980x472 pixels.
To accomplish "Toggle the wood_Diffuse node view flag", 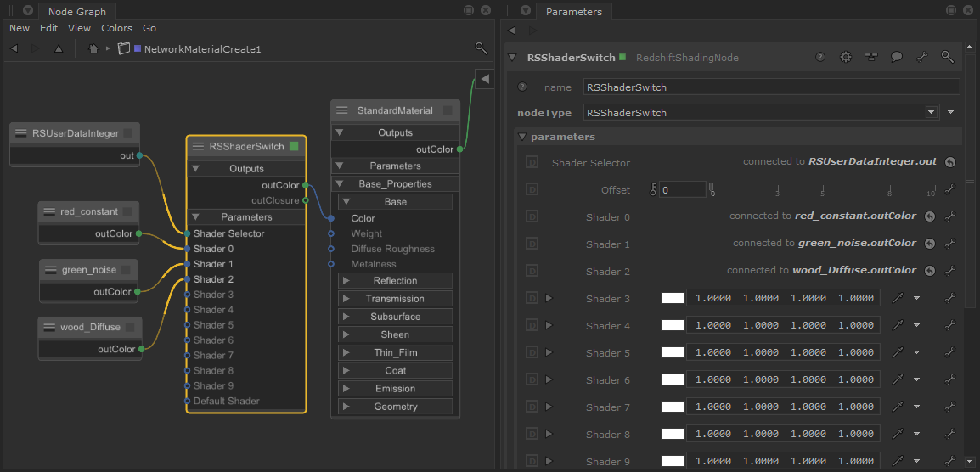I will (130, 327).
